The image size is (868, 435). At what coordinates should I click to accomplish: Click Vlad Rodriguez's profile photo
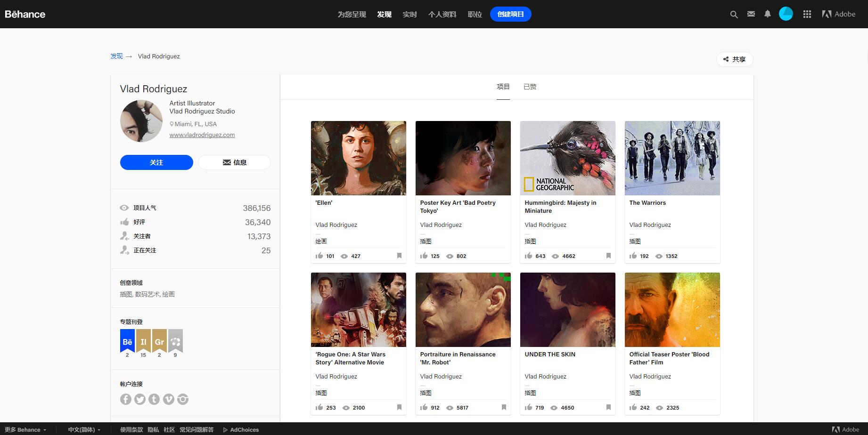(x=141, y=121)
